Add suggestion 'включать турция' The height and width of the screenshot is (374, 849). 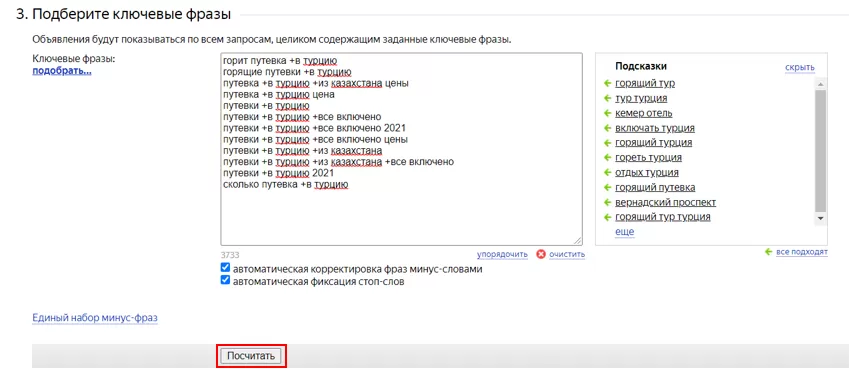click(x=655, y=128)
